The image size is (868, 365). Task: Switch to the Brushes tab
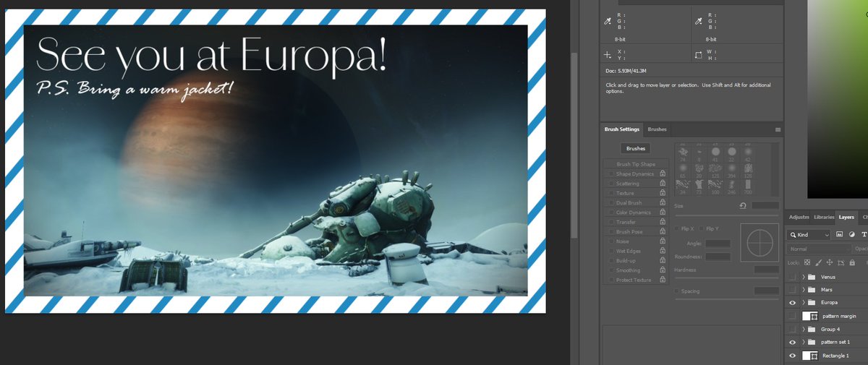(658, 129)
